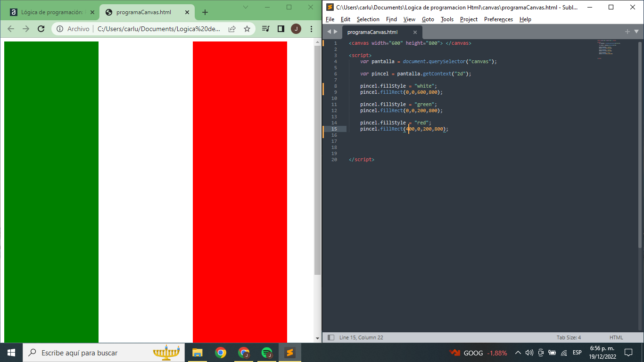Toggle the Sublime side bar from the status bar
The height and width of the screenshot is (362, 644).
331,337
